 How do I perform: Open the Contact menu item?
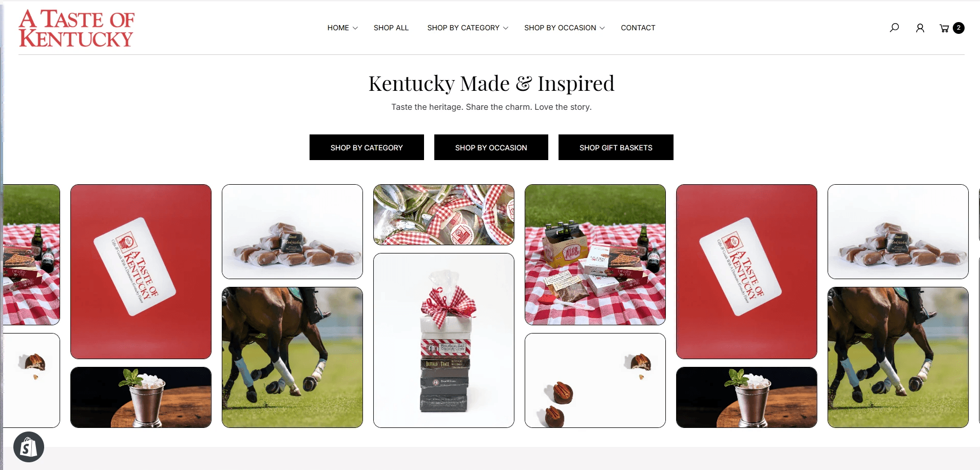tap(638, 28)
